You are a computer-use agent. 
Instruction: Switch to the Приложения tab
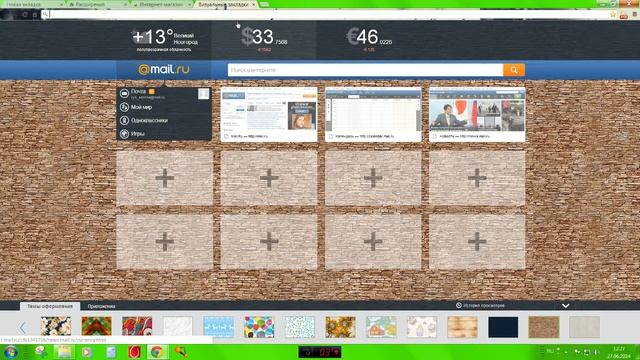(101, 306)
